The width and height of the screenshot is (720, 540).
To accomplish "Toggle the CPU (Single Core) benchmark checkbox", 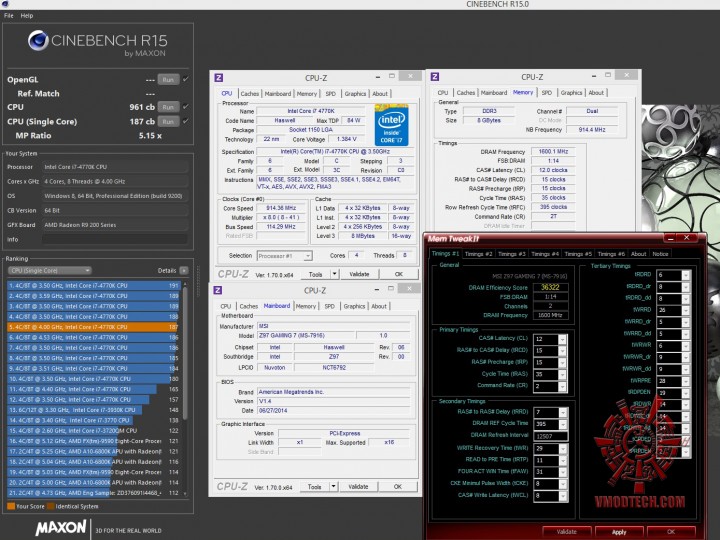I will click(186, 121).
